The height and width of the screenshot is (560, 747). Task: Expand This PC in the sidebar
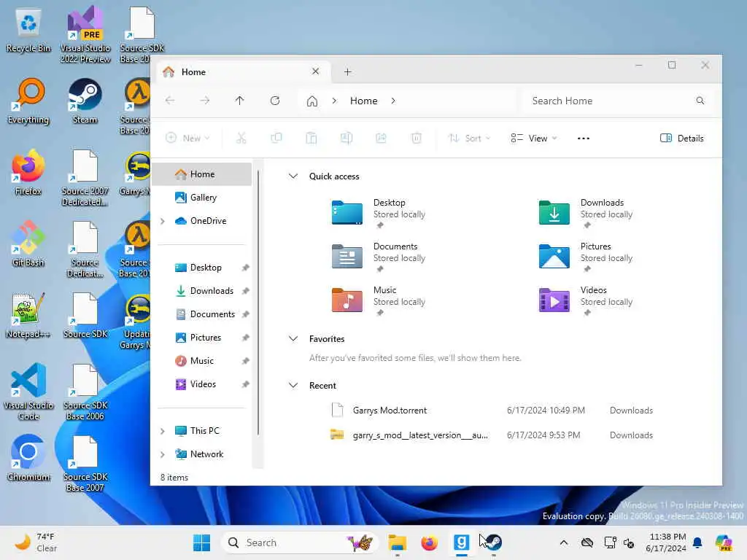163,431
